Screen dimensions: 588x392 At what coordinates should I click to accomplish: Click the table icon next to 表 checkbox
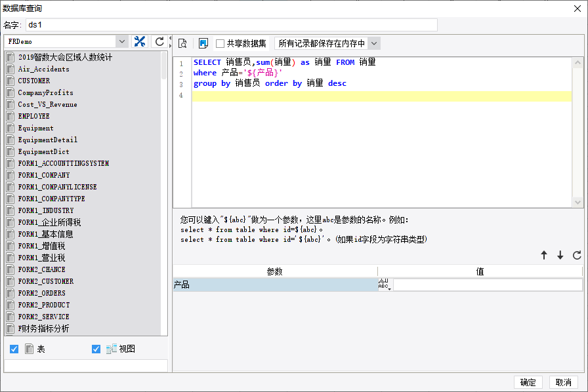(30, 349)
